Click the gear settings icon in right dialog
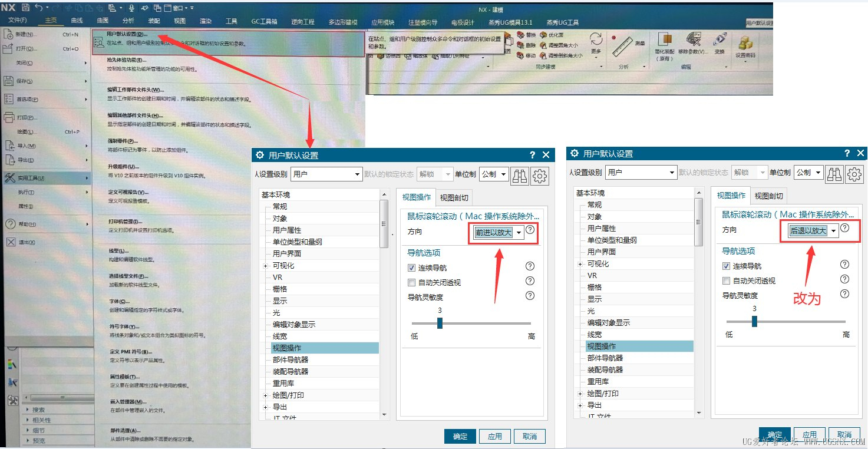 click(x=854, y=173)
